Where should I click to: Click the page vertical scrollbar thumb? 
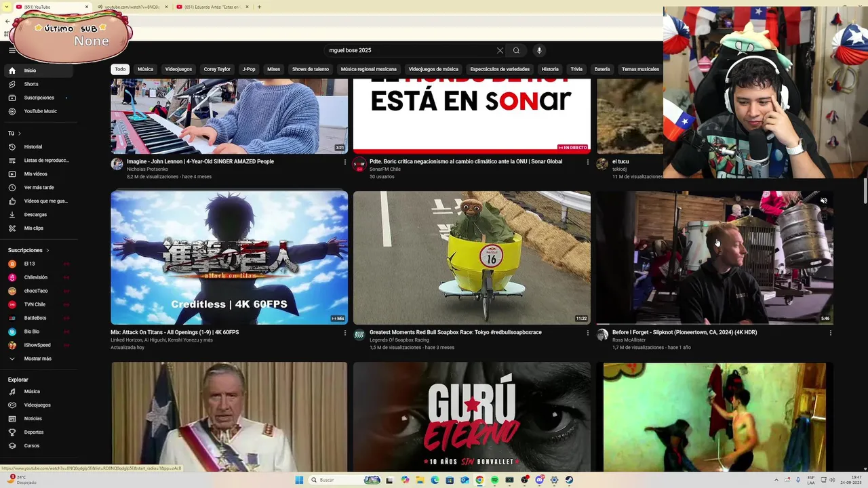click(865, 190)
